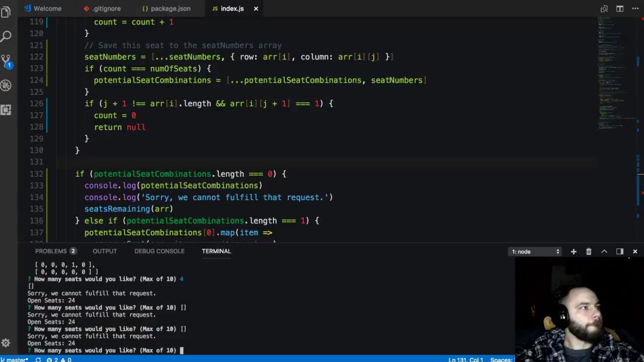Viewport: 644px width, 362px height.
Task: Open the Search view in activity bar
Action: [6, 36]
